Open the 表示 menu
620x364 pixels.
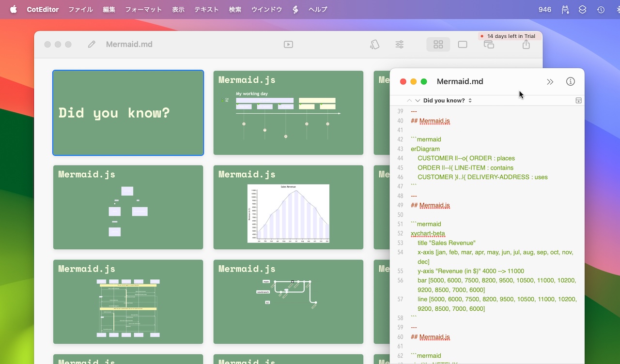coord(178,9)
